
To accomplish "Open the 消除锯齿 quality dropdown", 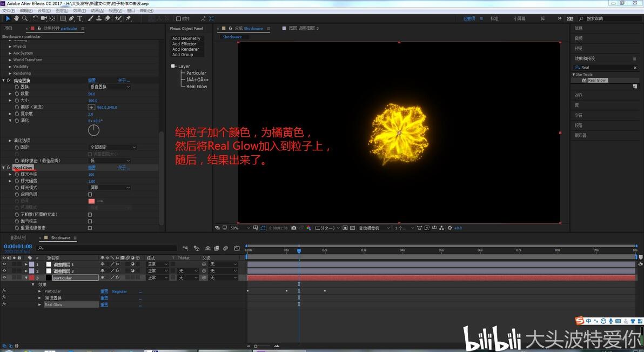I will 110,161.
